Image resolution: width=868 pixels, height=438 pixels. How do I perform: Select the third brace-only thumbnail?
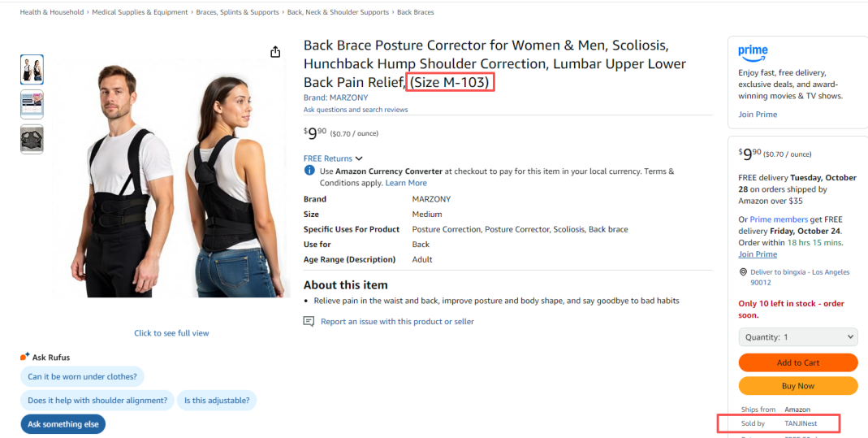click(32, 140)
